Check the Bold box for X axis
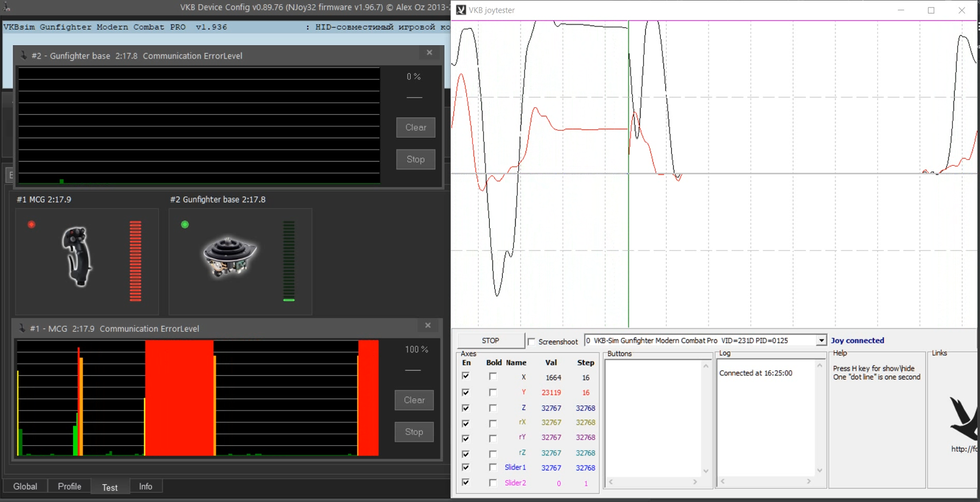Image resolution: width=980 pixels, height=502 pixels. coord(493,376)
